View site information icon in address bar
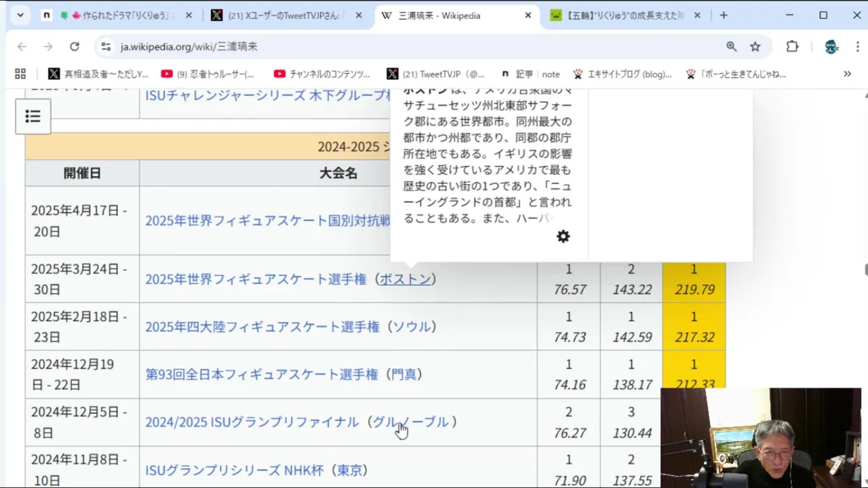868x488 pixels. [106, 46]
